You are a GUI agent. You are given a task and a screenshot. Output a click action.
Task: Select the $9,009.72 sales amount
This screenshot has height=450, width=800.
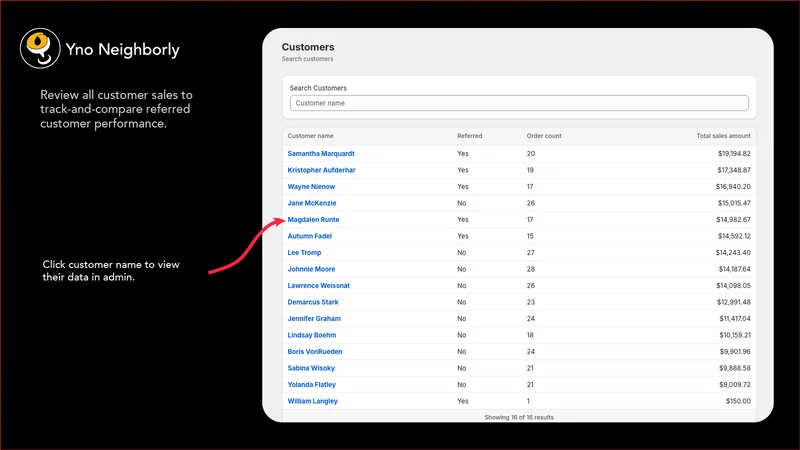click(x=735, y=385)
